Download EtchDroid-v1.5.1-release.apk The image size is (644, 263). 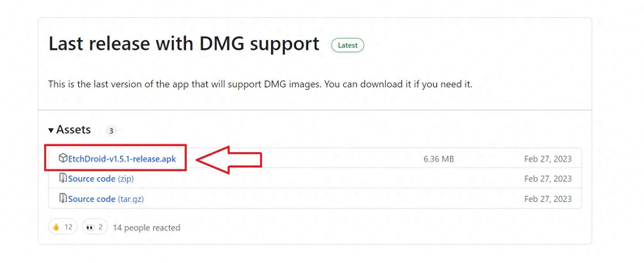pos(122,159)
